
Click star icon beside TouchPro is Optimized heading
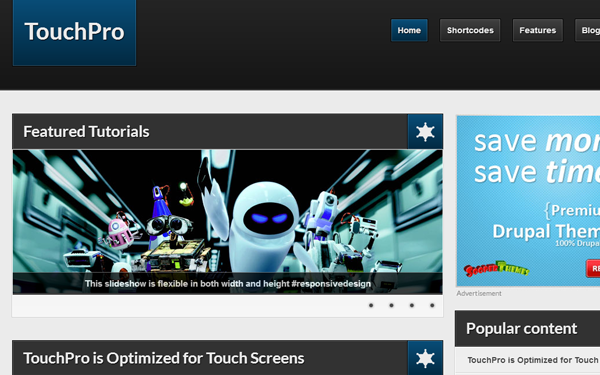(425, 358)
